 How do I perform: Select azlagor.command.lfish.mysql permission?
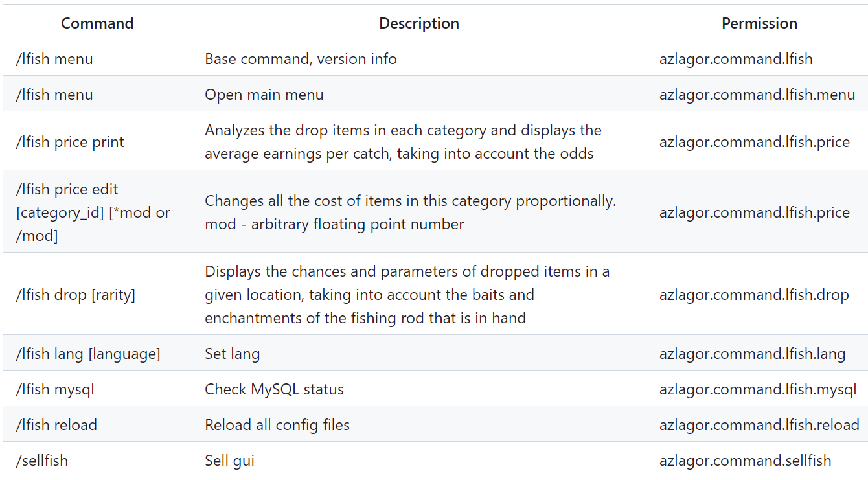(x=758, y=389)
